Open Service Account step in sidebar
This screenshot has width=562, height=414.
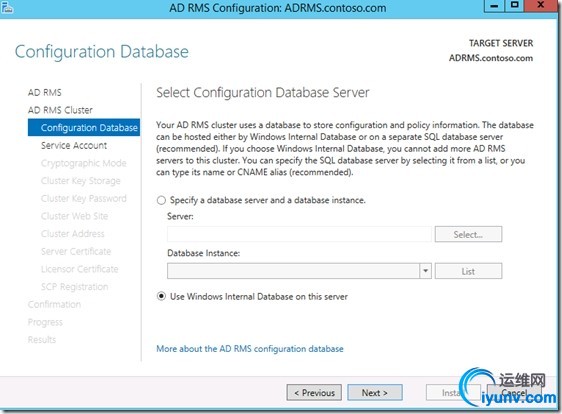point(74,145)
